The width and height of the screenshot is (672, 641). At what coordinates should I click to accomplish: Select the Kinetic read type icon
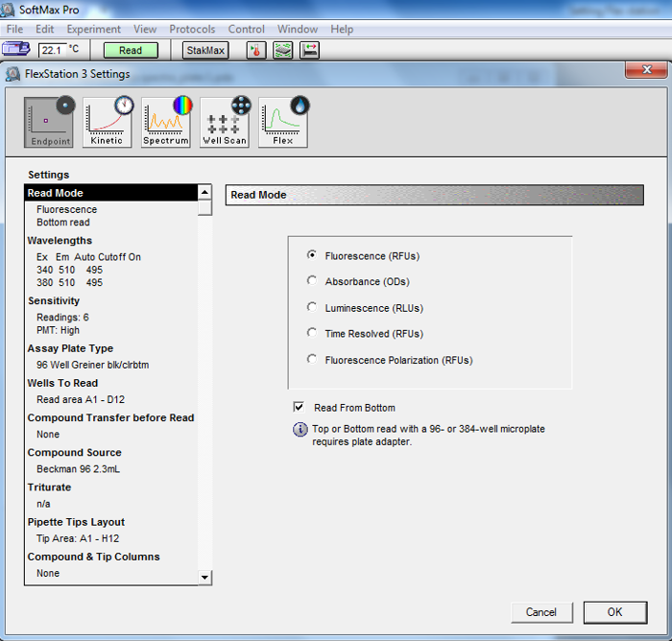coord(108,123)
